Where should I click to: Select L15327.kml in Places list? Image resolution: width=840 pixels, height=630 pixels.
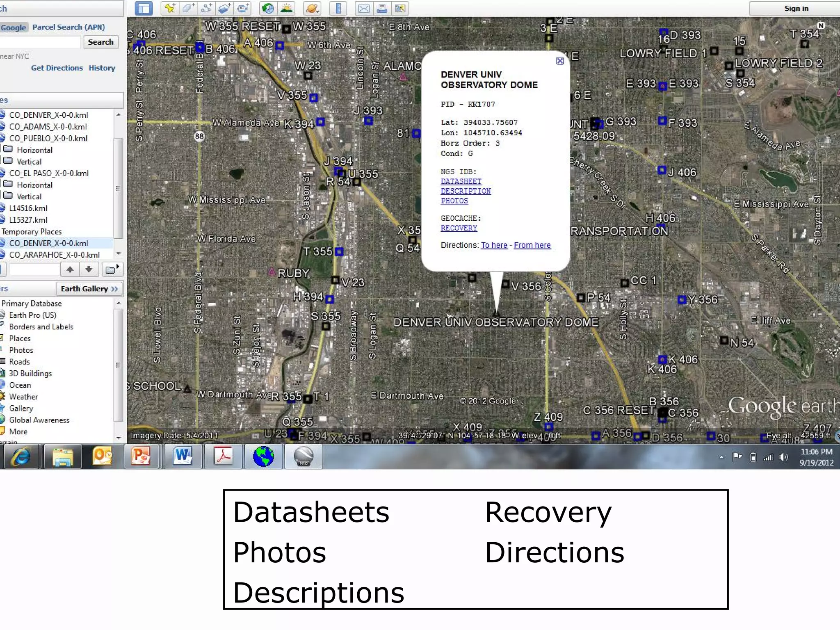pos(28,220)
